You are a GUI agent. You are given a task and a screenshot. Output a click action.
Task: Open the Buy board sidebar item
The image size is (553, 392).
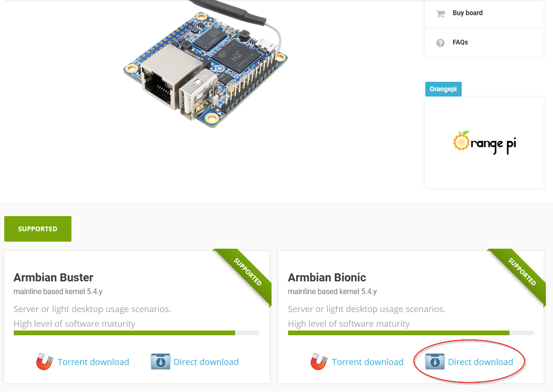pos(467,13)
